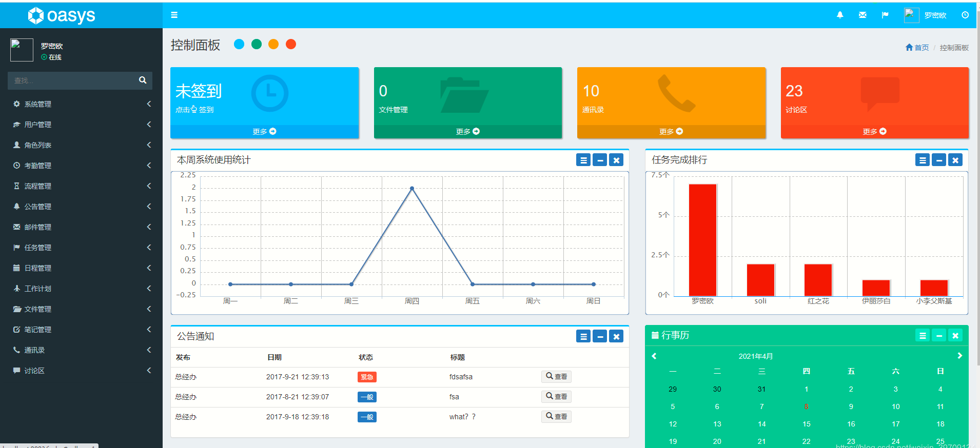Open the notifications bell icon

pyautogui.click(x=840, y=15)
